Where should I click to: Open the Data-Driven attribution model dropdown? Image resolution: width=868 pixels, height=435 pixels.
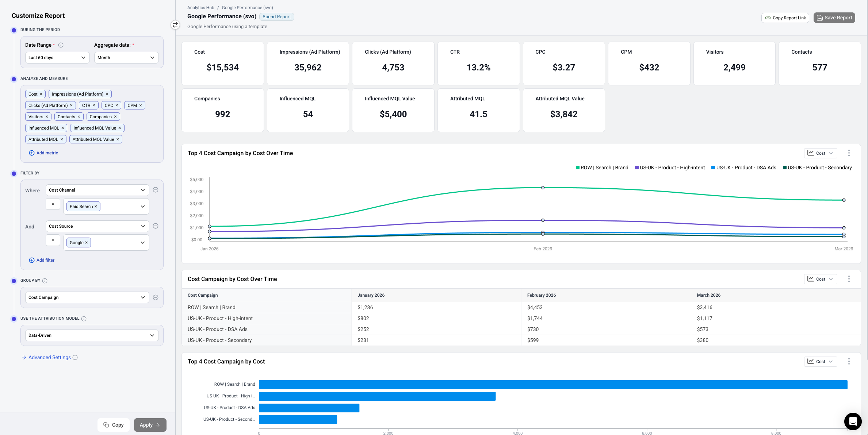[92, 335]
